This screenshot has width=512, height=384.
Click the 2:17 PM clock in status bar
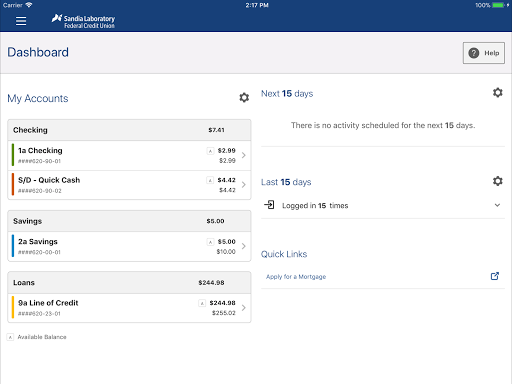click(x=257, y=5)
